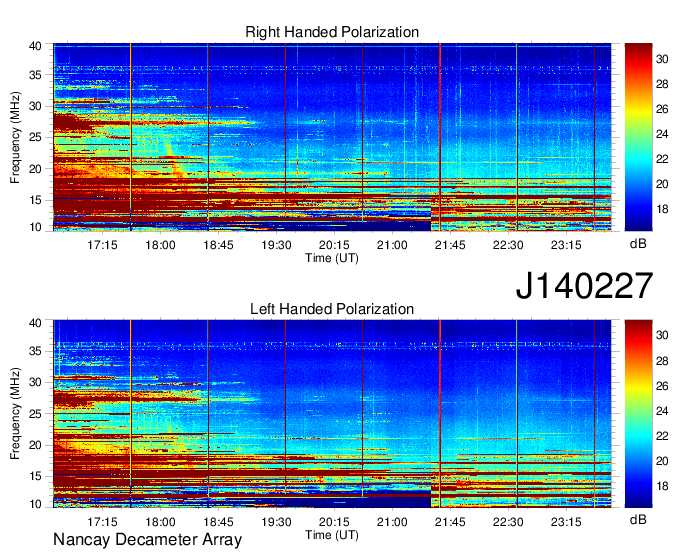Click 21:45 tick on Right Handed time axis

(450, 245)
